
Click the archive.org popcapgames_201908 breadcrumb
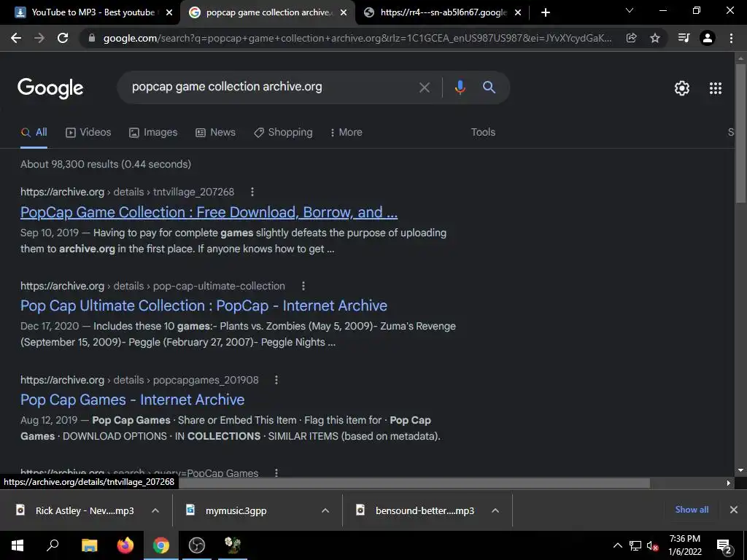coord(139,380)
